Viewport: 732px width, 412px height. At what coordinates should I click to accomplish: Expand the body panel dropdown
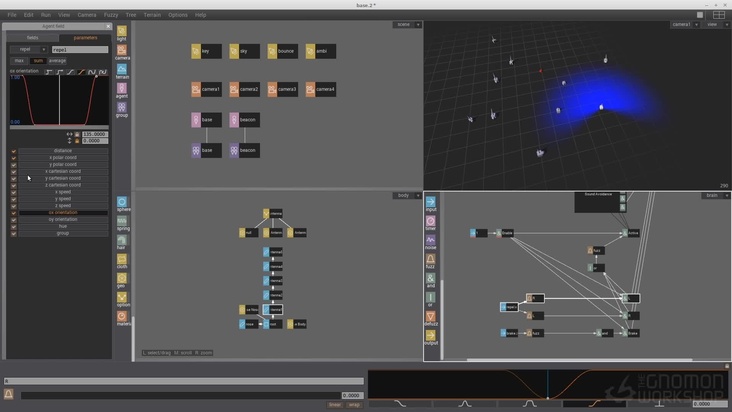pyautogui.click(x=403, y=196)
